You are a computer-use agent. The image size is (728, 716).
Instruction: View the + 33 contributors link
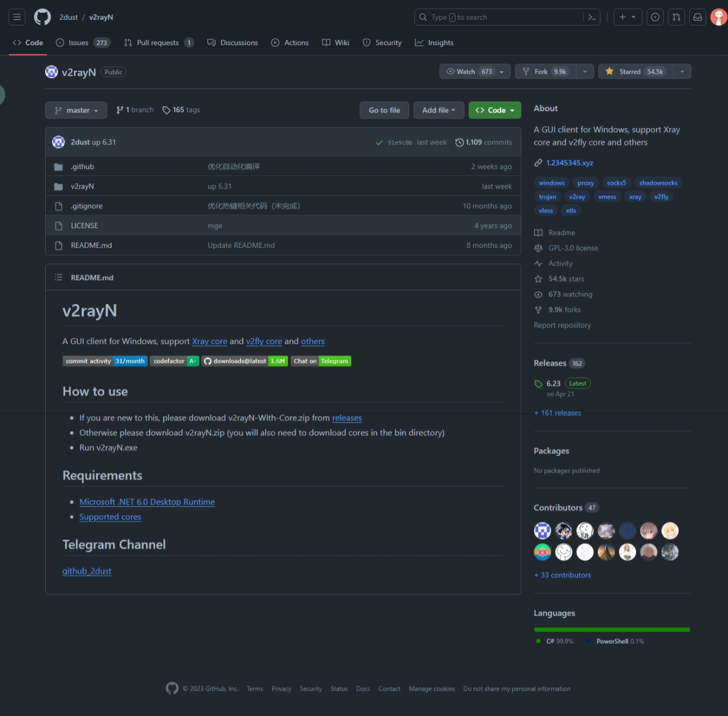(562, 575)
